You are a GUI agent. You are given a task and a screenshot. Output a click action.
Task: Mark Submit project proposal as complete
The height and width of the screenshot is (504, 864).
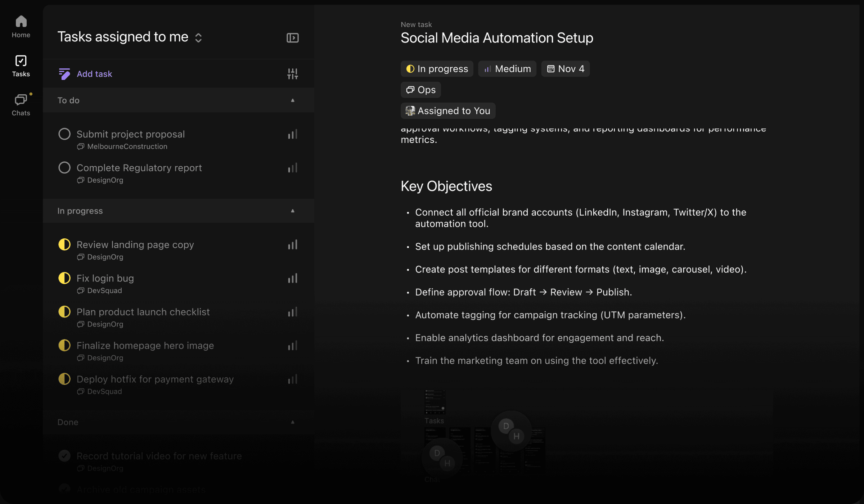pyautogui.click(x=64, y=134)
